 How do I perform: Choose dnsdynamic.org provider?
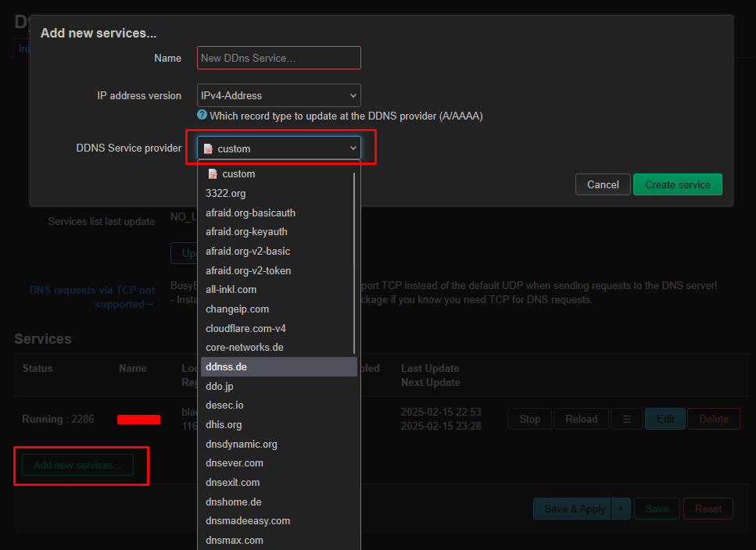(x=278, y=444)
